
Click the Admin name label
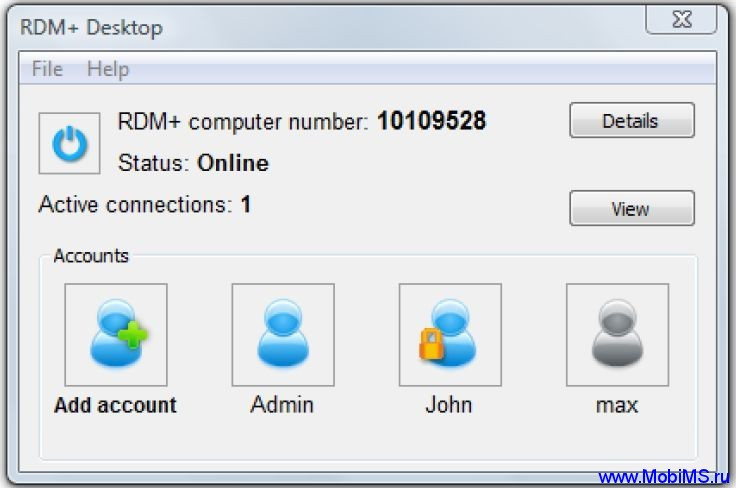point(282,404)
